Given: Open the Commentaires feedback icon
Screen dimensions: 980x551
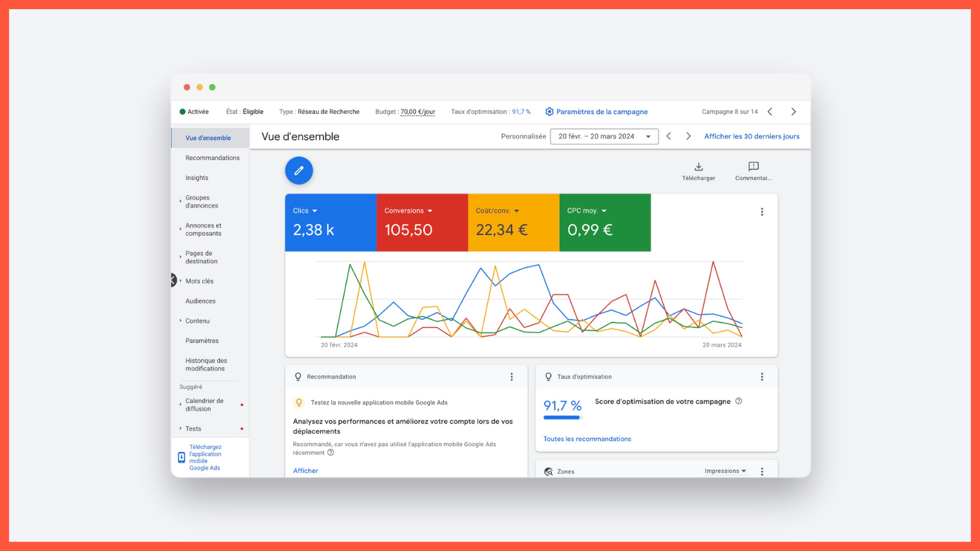Looking at the screenshot, I should click(x=753, y=167).
